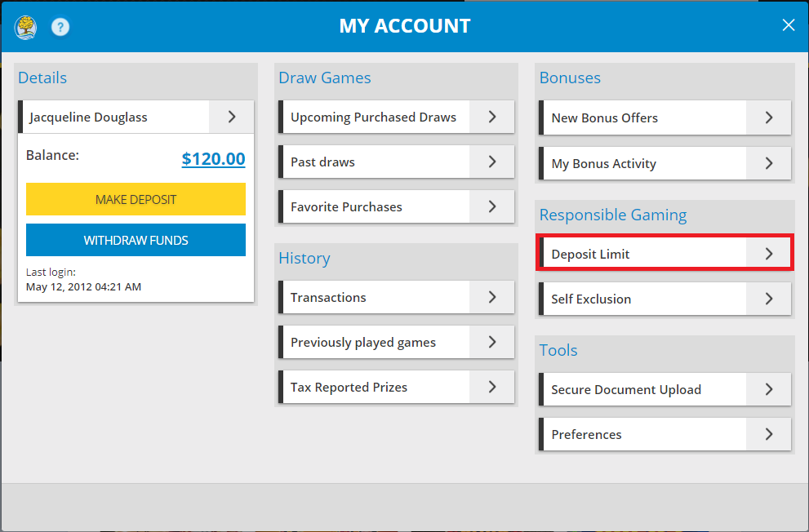This screenshot has height=532, width=809.
Task: Expand the Deposit Limit chevron
Action: tap(768, 254)
